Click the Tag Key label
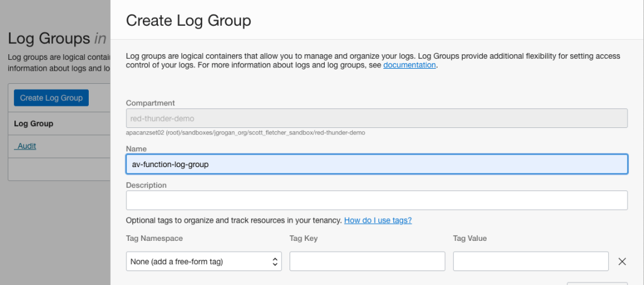This screenshot has width=644, height=285. coord(304,238)
